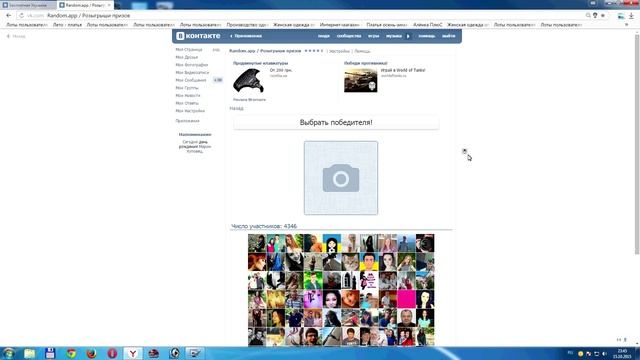Click the solid pink participant avatar
The width and height of the screenshot is (640, 360).
406,299
